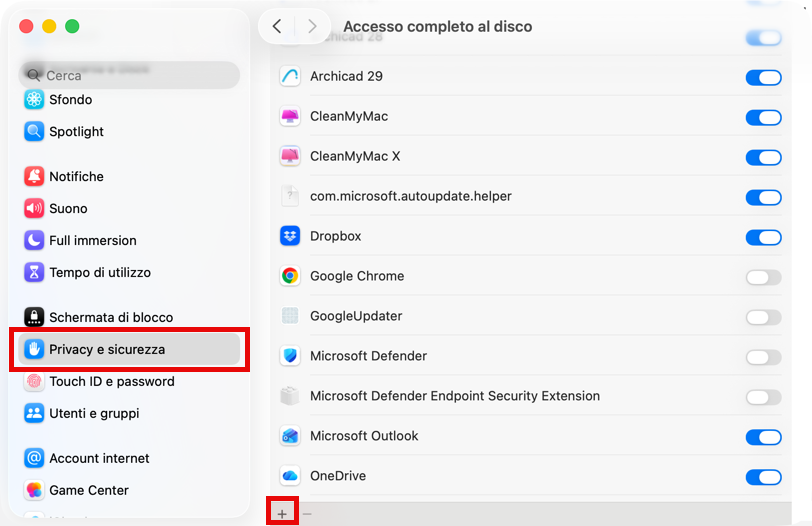
Task: Open Tempo di utilizzo hourglass icon
Action: tap(35, 272)
